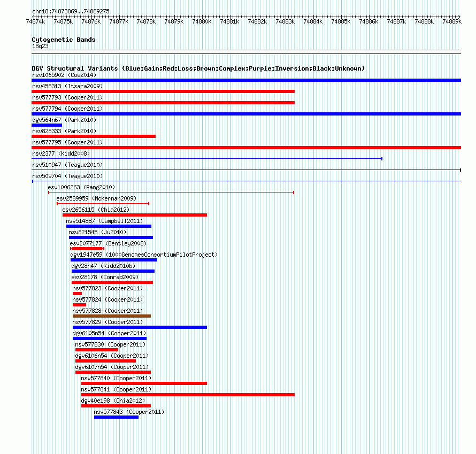
Task: Click the short red bar for esv2077177
Action: (x=87, y=249)
